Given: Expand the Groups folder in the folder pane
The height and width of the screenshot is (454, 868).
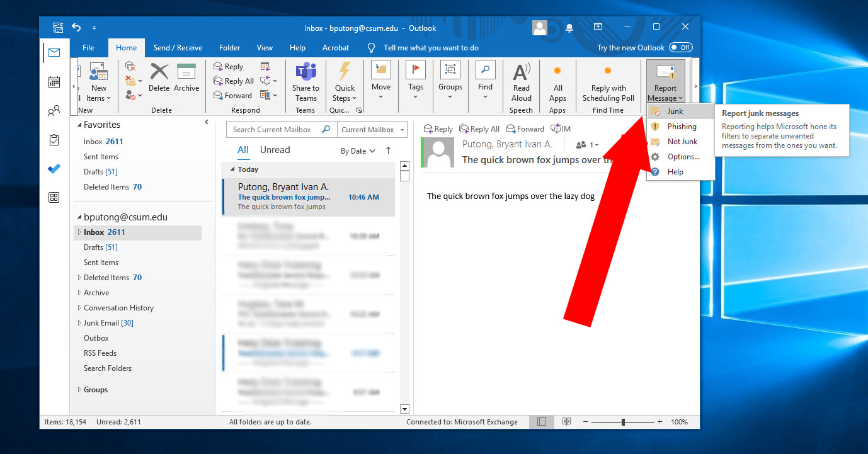Looking at the screenshot, I should click(x=79, y=390).
